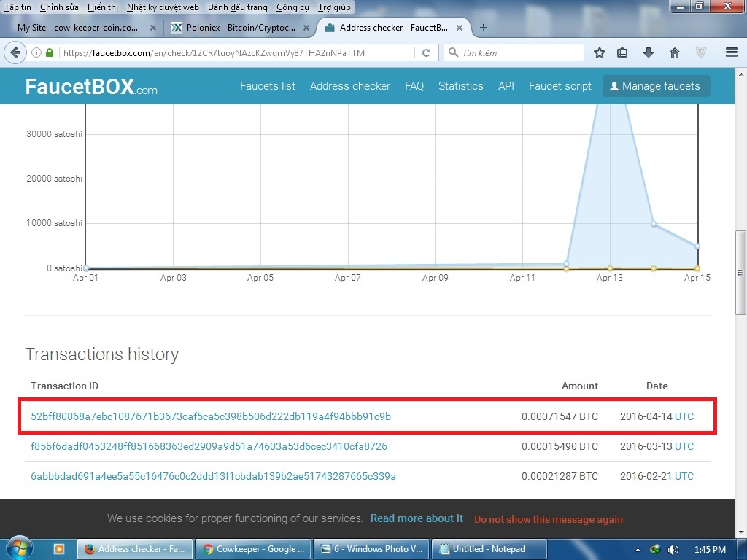Open transaction 6abbbdad691a4ee... link

tap(213, 476)
